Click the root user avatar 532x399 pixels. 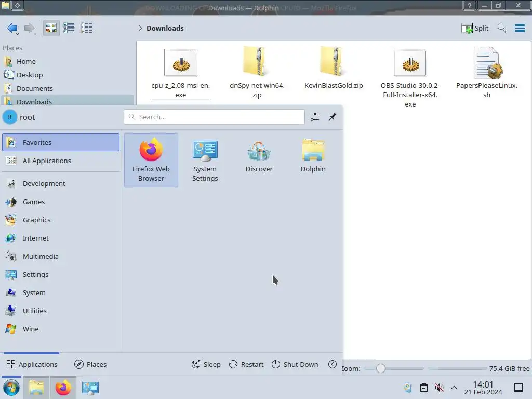pyautogui.click(x=10, y=117)
